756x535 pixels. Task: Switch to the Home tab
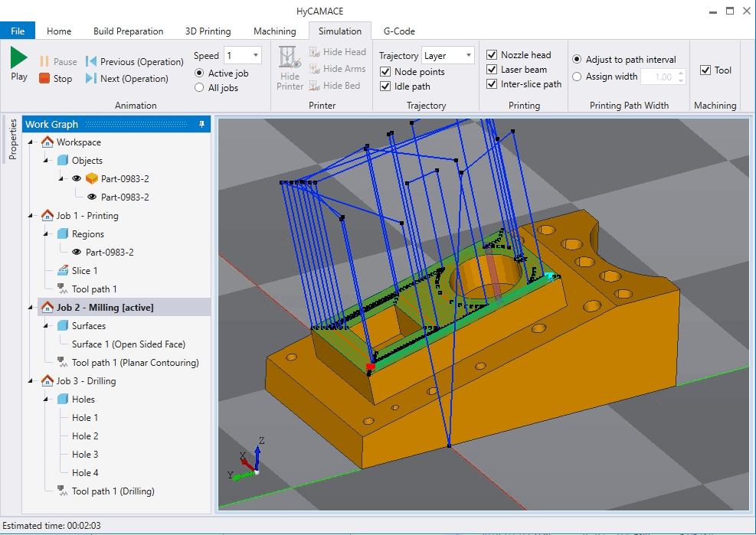click(59, 31)
